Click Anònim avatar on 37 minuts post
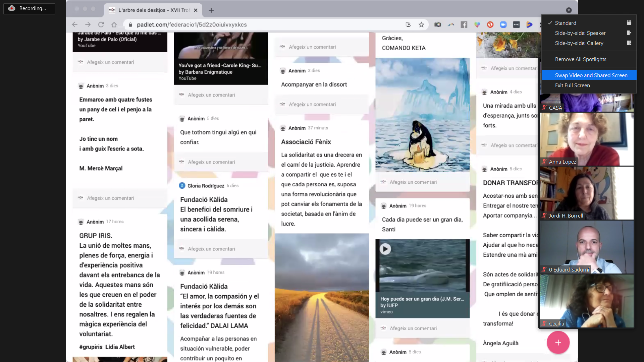Screen dimensions: 644x362 (283, 128)
